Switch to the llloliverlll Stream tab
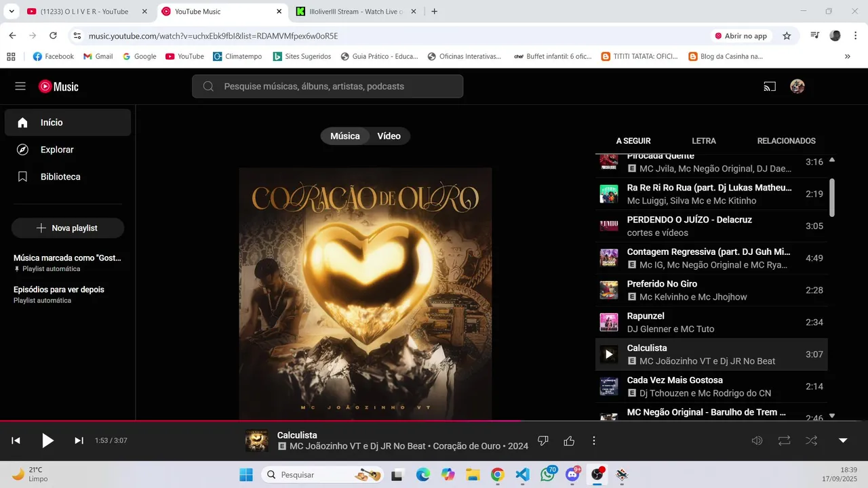Image resolution: width=868 pixels, height=488 pixels. 356,12
